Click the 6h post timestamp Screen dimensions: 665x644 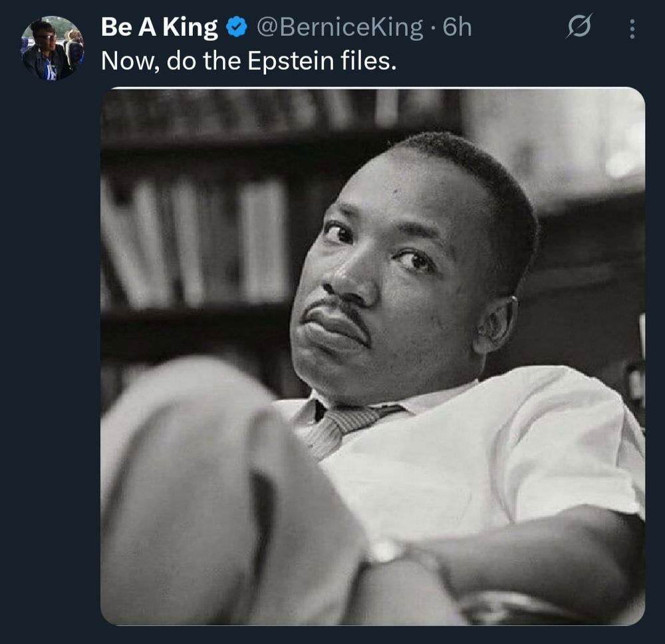pyautogui.click(x=458, y=27)
